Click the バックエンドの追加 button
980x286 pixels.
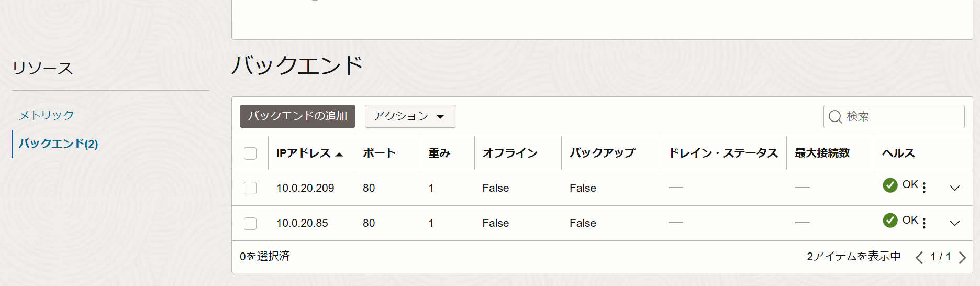297,116
